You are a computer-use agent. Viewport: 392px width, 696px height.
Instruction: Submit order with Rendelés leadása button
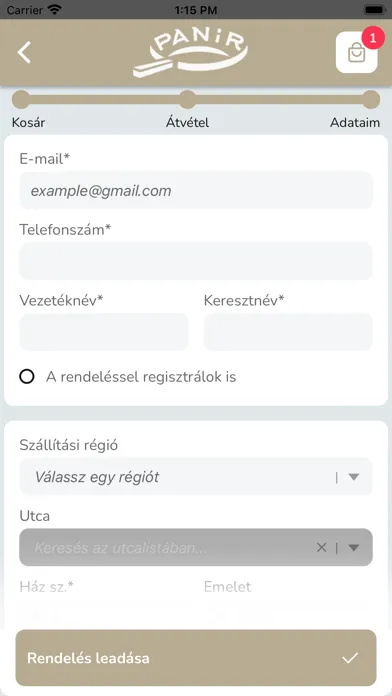(x=196, y=658)
